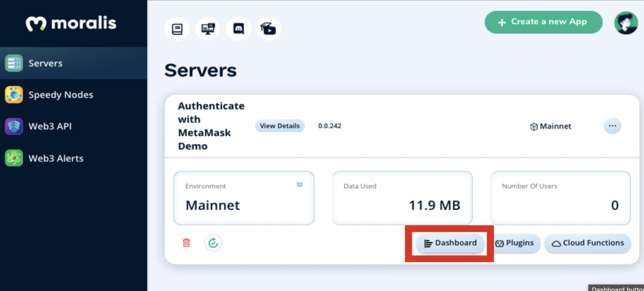This screenshot has height=291, width=644.
Task: Open the video tutorials graduation cap icon
Action: (x=268, y=29)
